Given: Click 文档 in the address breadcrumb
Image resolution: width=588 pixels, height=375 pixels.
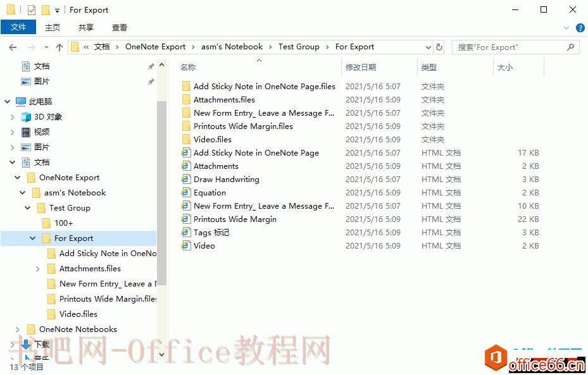Looking at the screenshot, I should click(x=102, y=47).
